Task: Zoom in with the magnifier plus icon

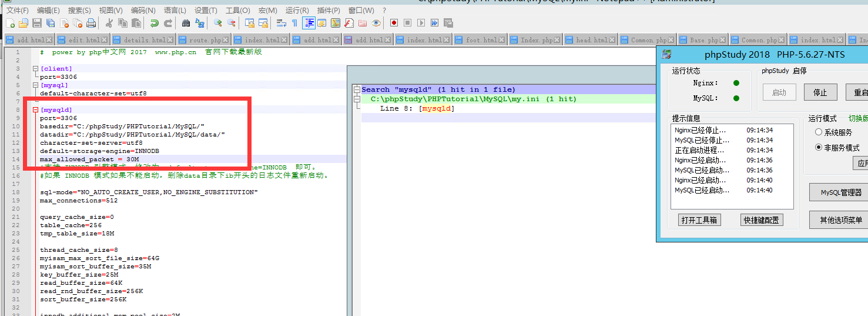Action: tap(218, 23)
